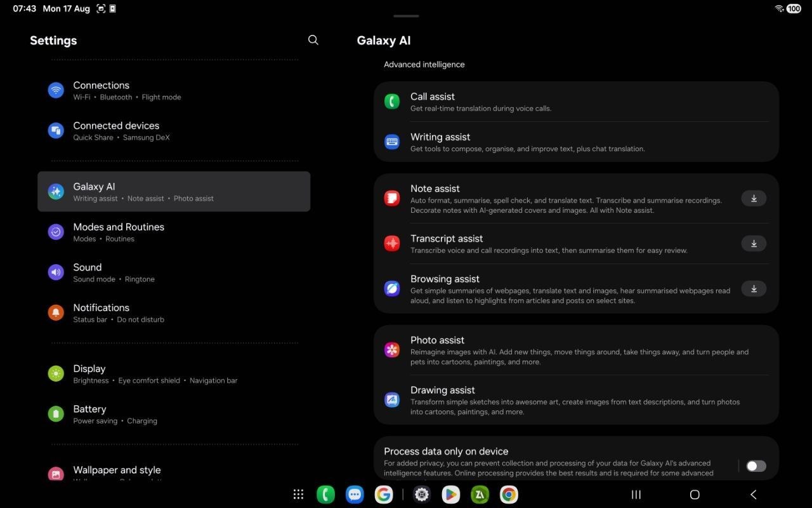Download the Browsing assist feature
Screen dimensions: 812x508
[x=754, y=288]
